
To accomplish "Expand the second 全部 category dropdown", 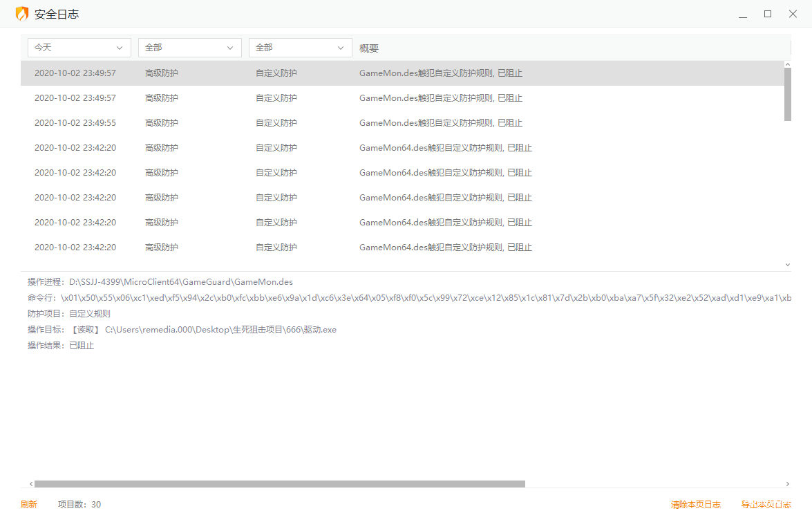I will (189, 48).
